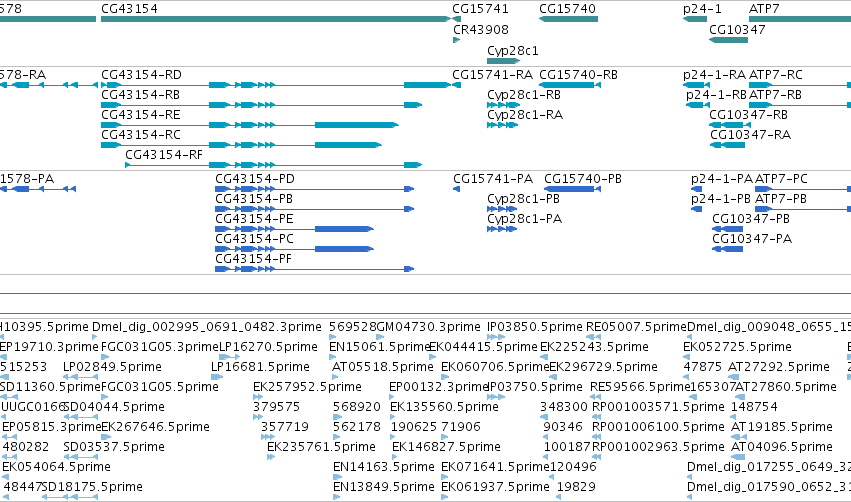Select the ATP7-PC protein label
851x502 pixels.
click(x=781, y=179)
